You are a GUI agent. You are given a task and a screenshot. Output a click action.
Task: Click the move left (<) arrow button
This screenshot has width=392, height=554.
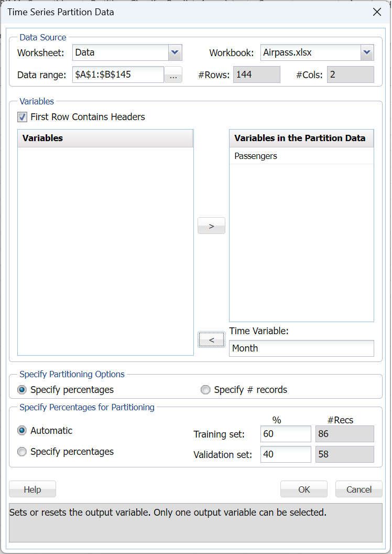(211, 340)
